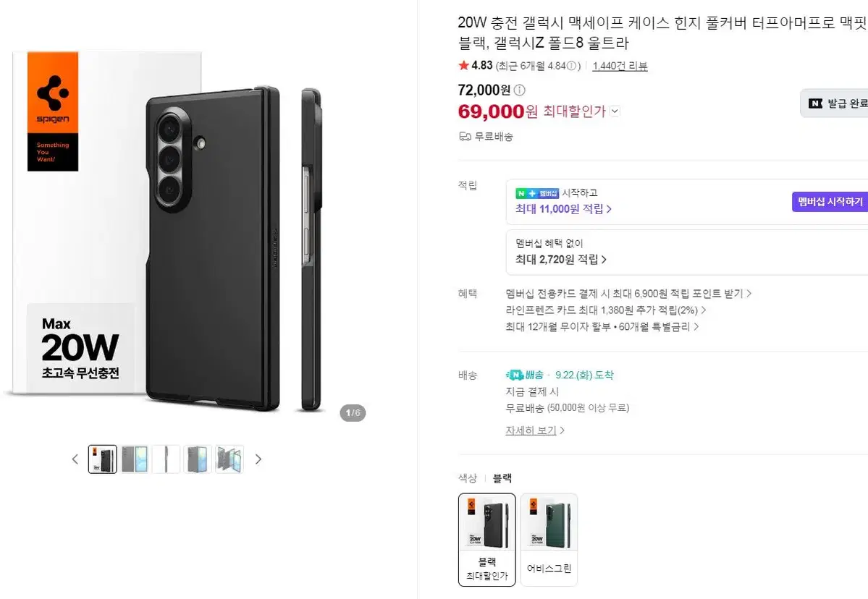The image size is (868, 599).
Task: Expand the 최대할인가 dropdown arrow
Action: click(x=615, y=111)
